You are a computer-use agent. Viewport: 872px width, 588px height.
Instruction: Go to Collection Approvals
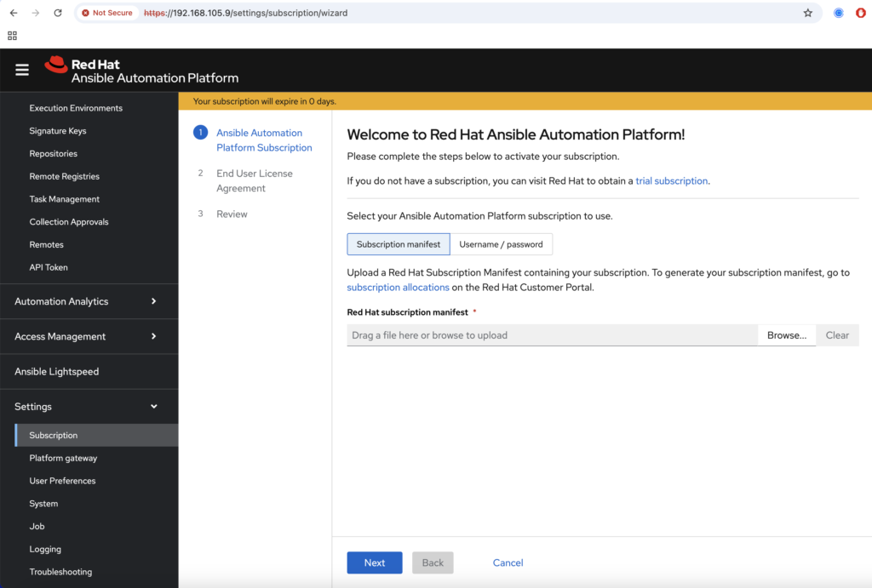point(69,222)
